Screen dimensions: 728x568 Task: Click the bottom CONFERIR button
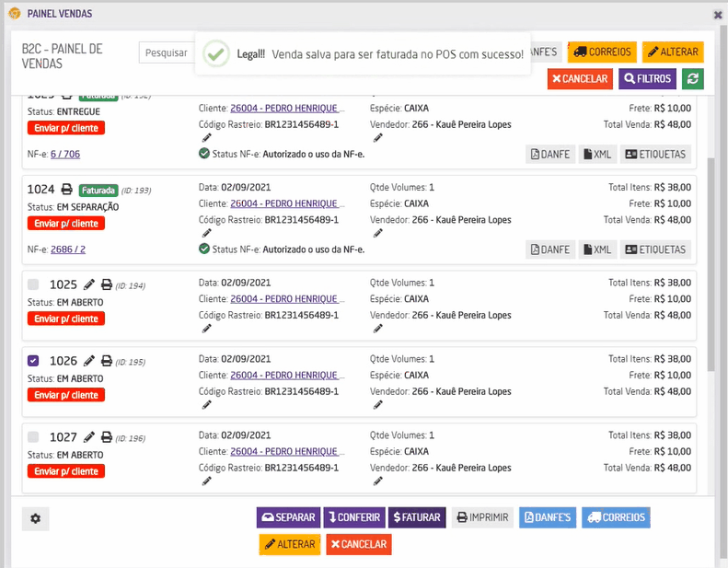pyautogui.click(x=353, y=517)
